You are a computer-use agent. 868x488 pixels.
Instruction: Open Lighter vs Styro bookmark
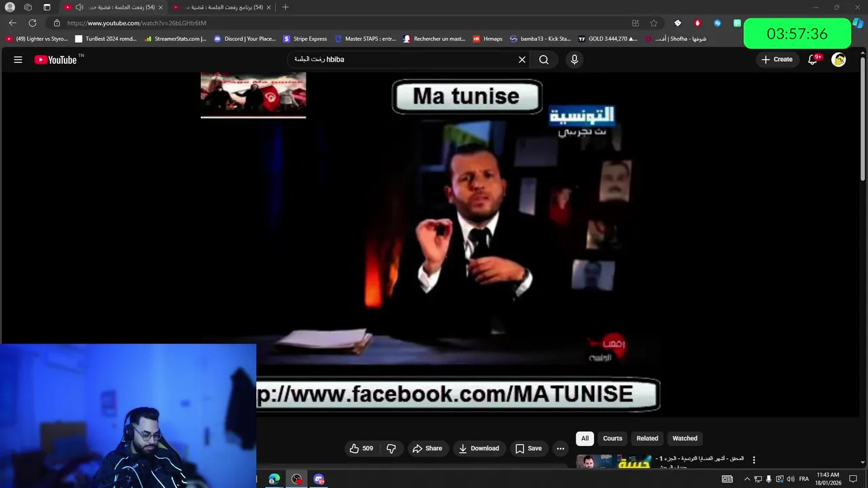(37, 39)
